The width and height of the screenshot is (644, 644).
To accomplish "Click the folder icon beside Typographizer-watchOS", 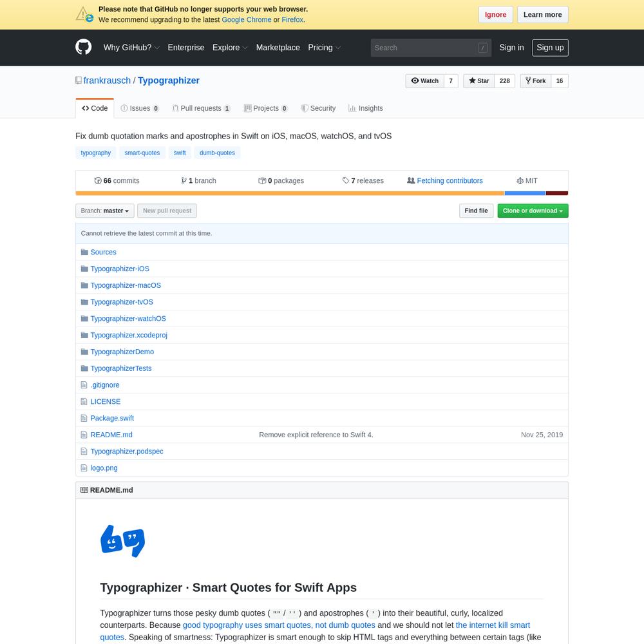I will pos(84,318).
